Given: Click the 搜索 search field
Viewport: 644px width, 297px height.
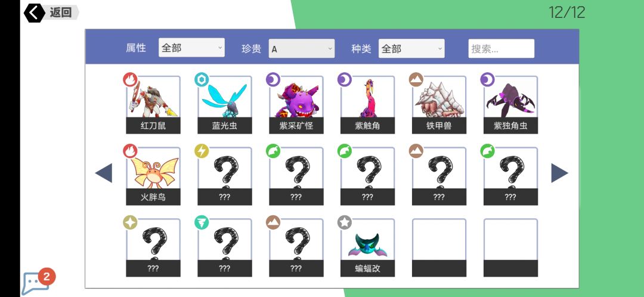Looking at the screenshot, I should coord(501,48).
